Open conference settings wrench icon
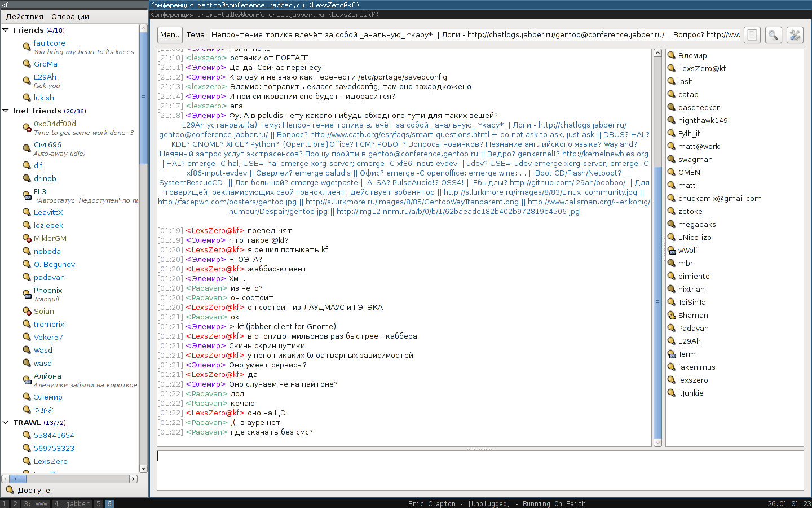Viewport: 812px width, 508px height. [x=795, y=35]
